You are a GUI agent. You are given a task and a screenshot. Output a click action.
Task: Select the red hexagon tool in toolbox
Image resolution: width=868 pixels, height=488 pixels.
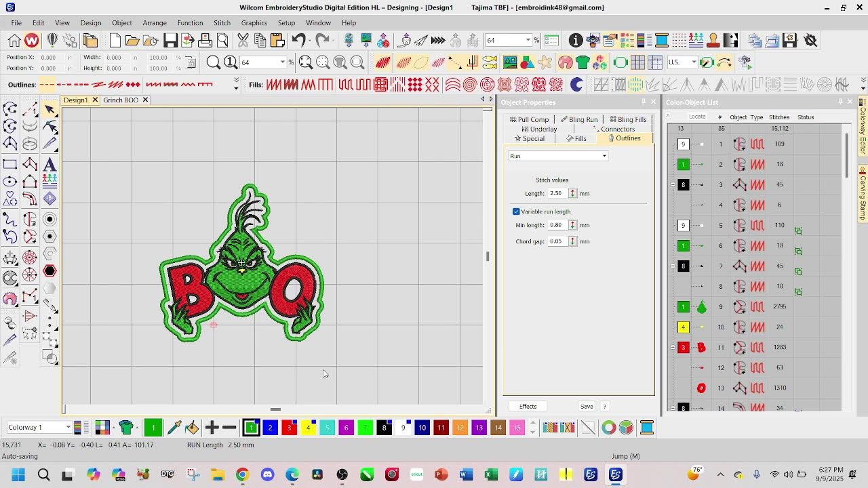click(50, 271)
